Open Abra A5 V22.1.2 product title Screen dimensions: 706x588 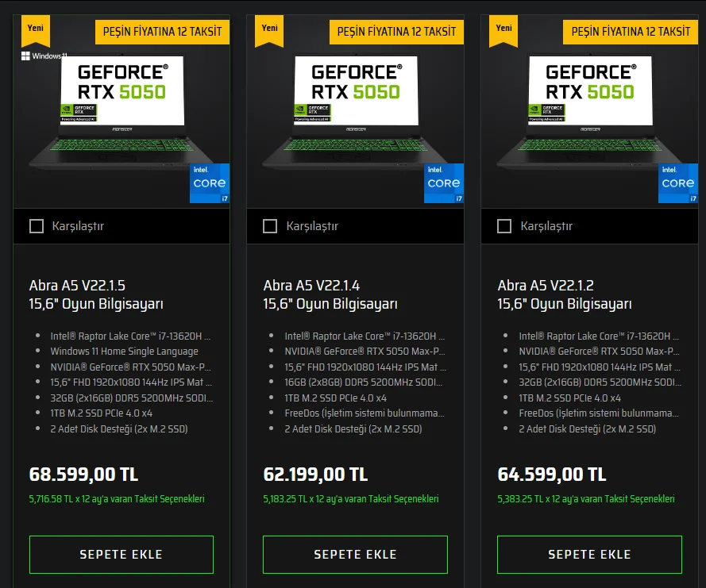564,294
